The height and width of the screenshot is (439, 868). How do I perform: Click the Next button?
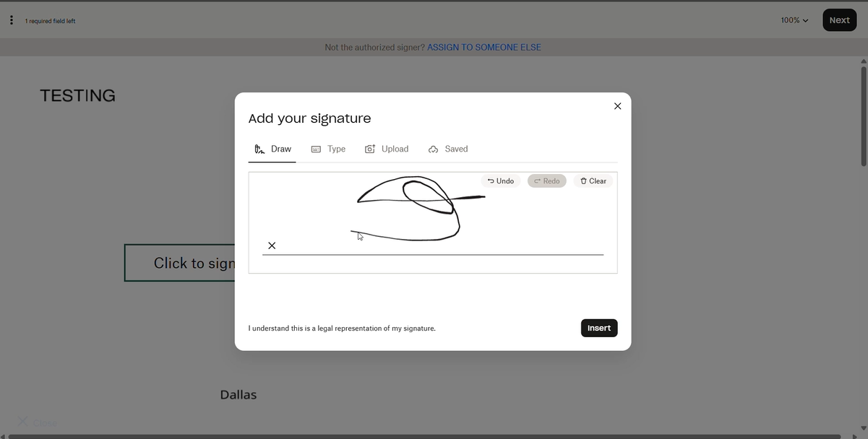click(839, 20)
